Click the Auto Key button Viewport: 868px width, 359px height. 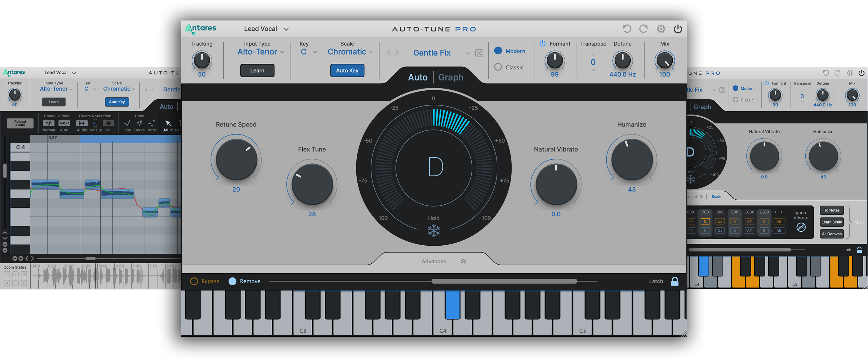pos(347,70)
